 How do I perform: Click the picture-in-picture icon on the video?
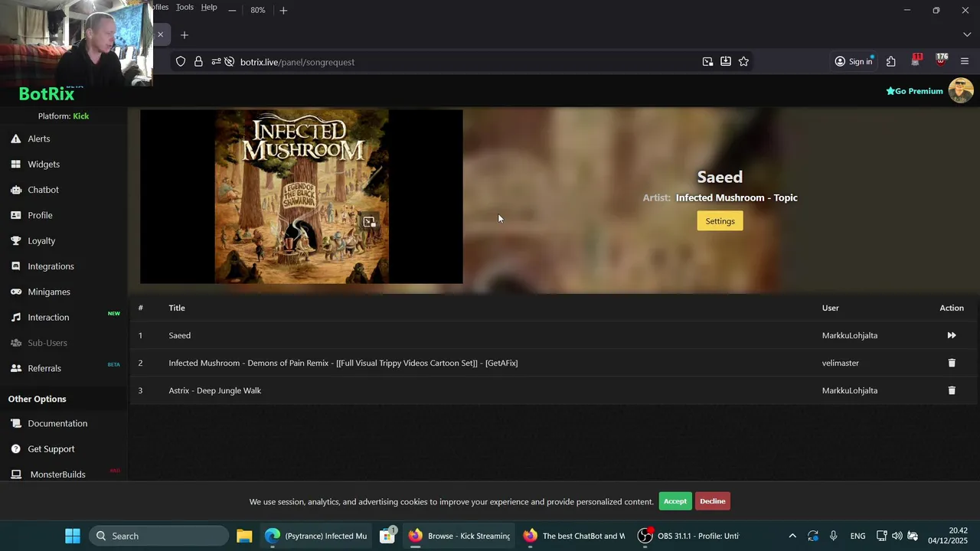(x=369, y=222)
